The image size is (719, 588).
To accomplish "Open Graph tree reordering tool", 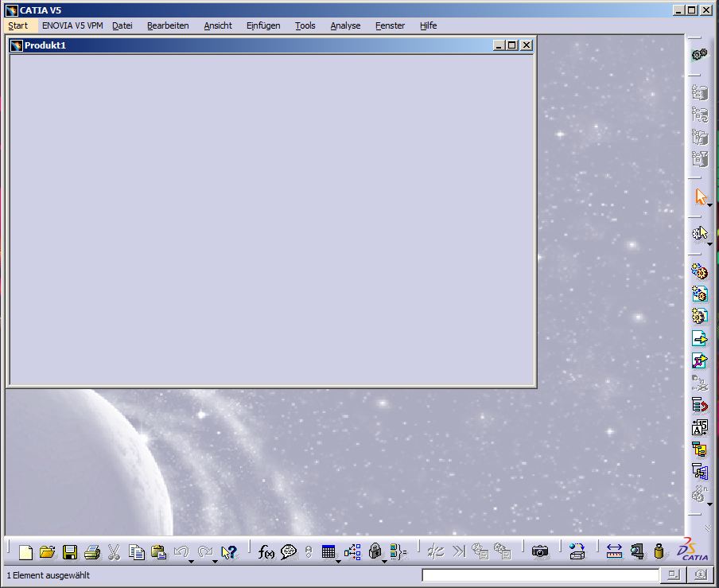I will click(699, 405).
